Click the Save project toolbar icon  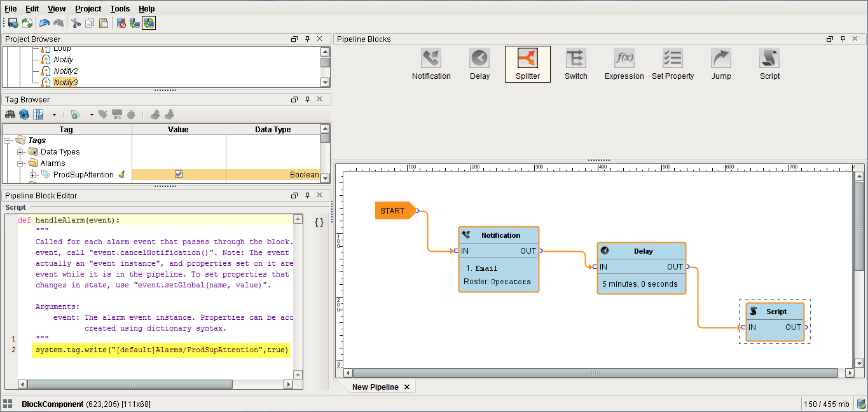coord(13,23)
